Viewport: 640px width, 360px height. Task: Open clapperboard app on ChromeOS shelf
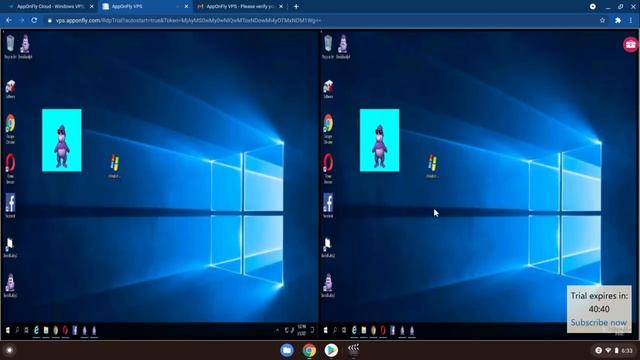point(353,350)
